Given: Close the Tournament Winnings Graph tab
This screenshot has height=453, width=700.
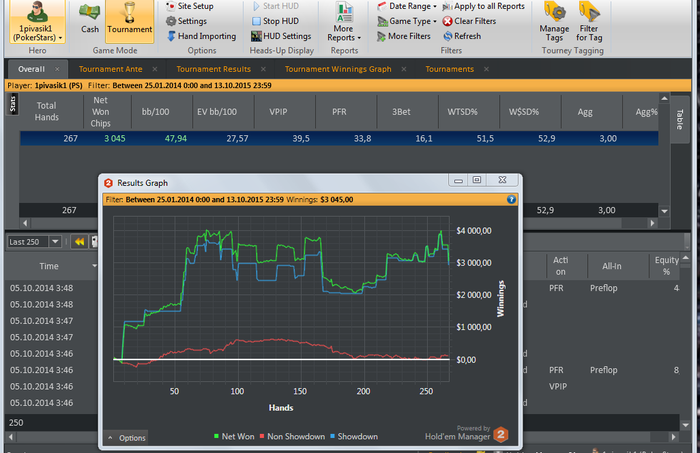Looking at the screenshot, I should tap(404, 69).
